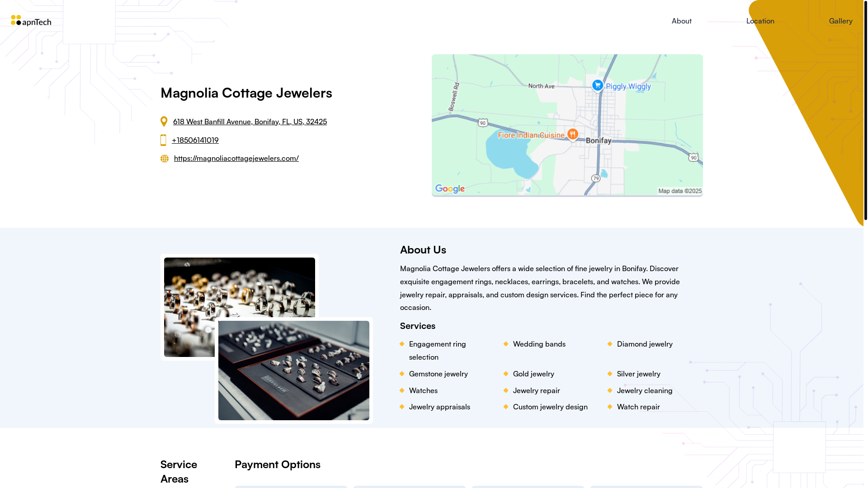Click the About Us heading

pos(423,249)
